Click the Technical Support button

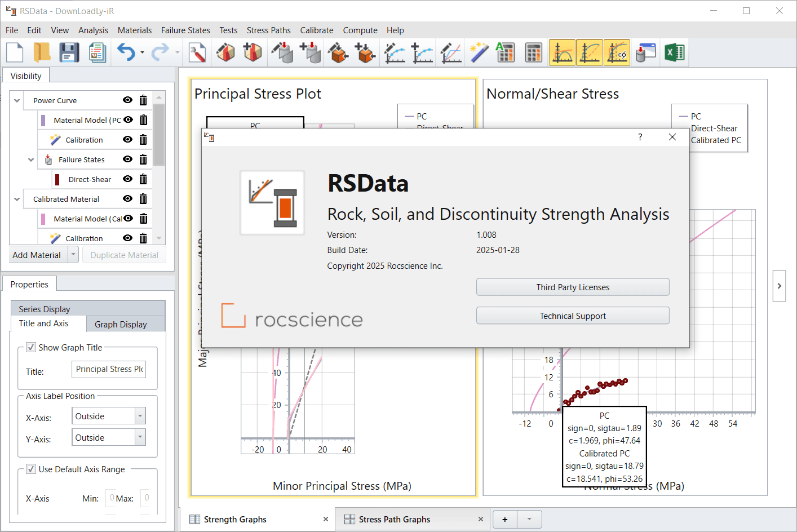coord(573,316)
